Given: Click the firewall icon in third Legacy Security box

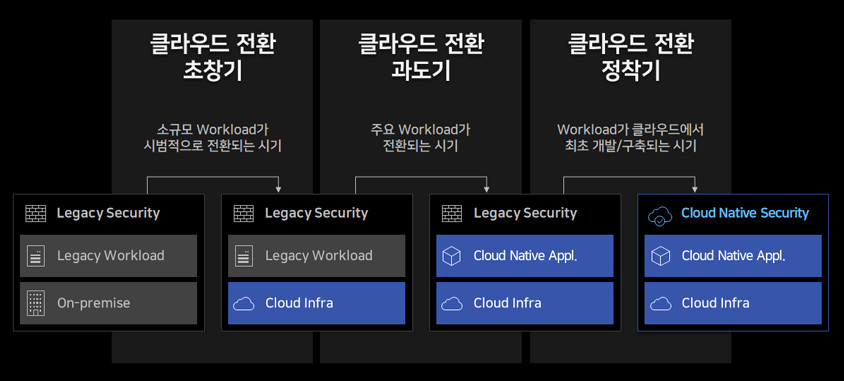Looking at the screenshot, I should pyautogui.click(x=452, y=213).
